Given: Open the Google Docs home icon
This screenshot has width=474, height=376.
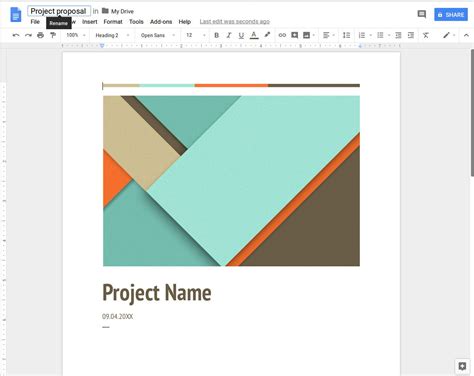Looking at the screenshot, I should coord(15,15).
